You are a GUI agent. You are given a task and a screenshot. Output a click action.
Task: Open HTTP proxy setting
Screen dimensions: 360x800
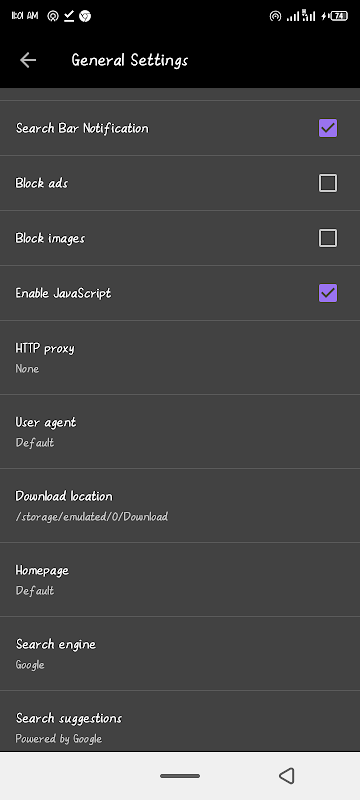180,358
